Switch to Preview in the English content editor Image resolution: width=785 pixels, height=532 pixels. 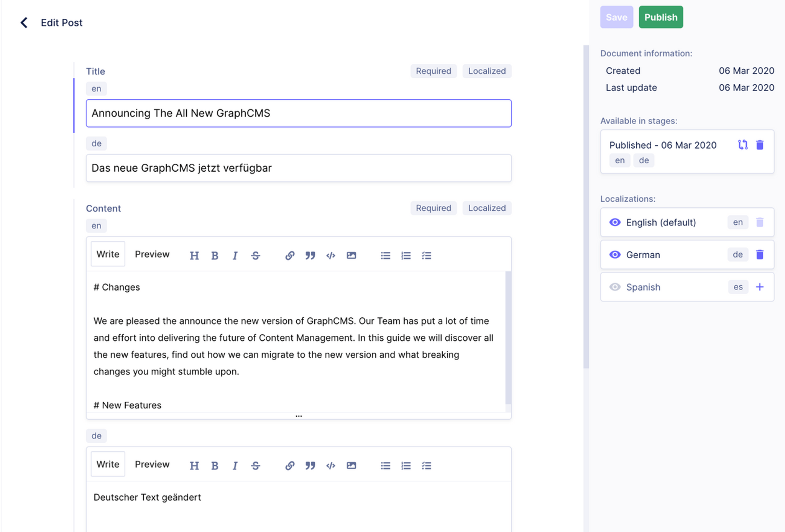click(152, 254)
